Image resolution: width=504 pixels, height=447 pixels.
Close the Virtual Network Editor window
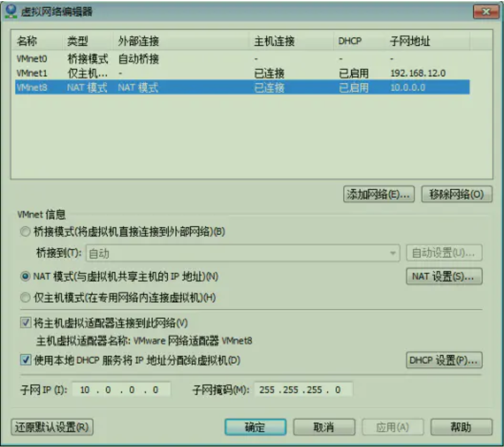486,12
